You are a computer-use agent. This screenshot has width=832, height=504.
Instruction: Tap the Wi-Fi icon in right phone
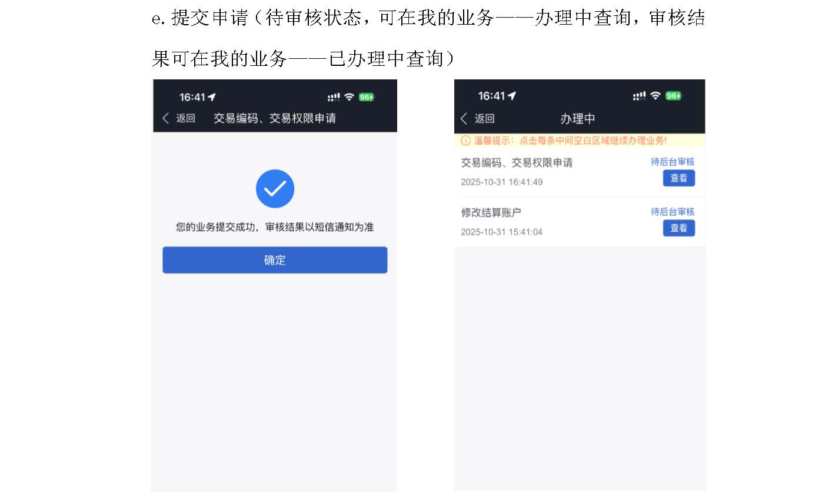pyautogui.click(x=655, y=96)
